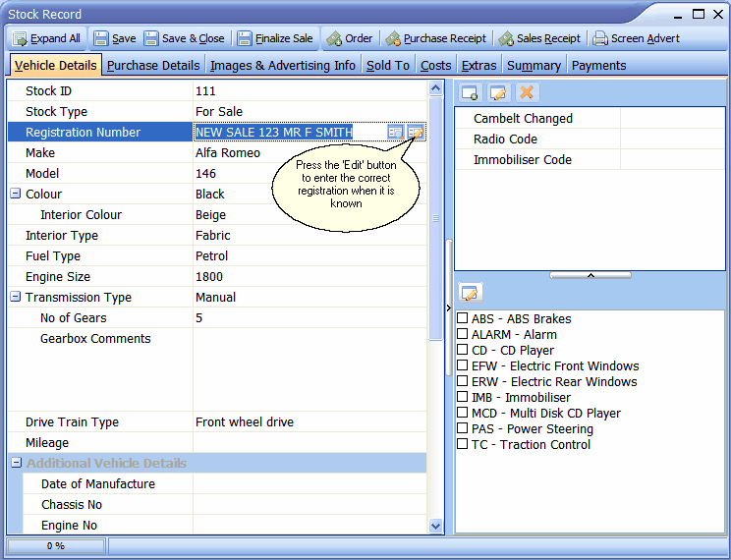Screen dimensions: 731x560
Task: Click the vehicle details vertical scrollbar thumb
Action: click(x=436, y=218)
